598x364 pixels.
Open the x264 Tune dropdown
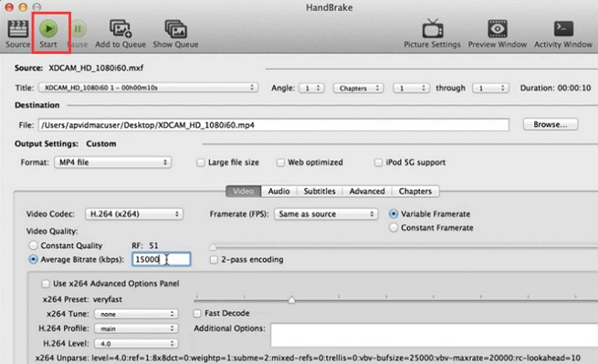pyautogui.click(x=136, y=314)
